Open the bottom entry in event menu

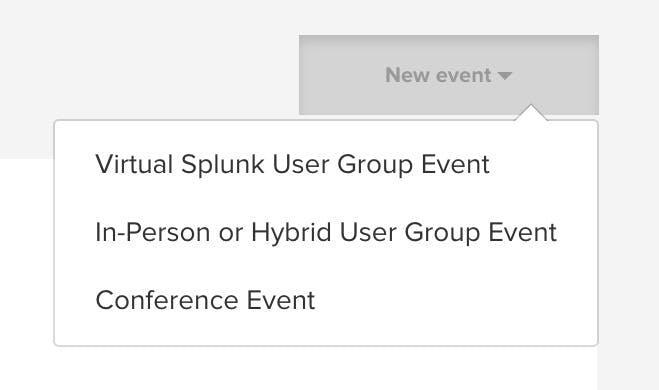click(x=206, y=300)
